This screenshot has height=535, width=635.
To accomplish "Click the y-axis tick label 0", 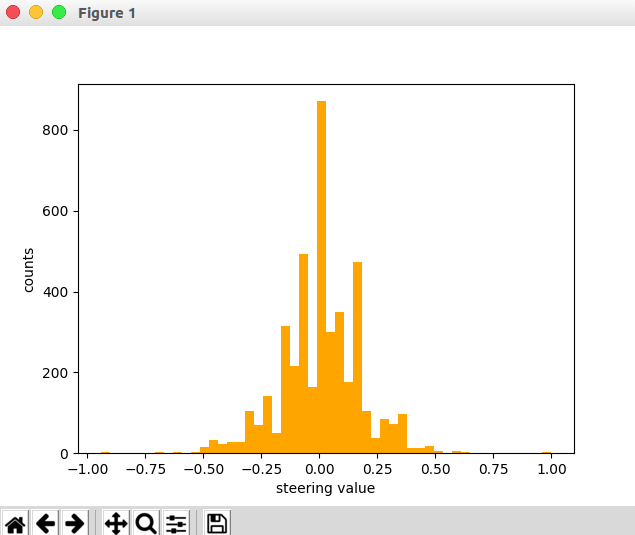I will click(x=64, y=454).
